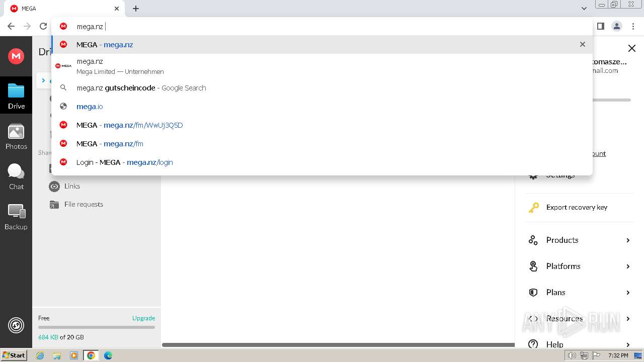The image size is (644, 362).
Task: Click the Plans shield icon
Action: click(x=533, y=293)
